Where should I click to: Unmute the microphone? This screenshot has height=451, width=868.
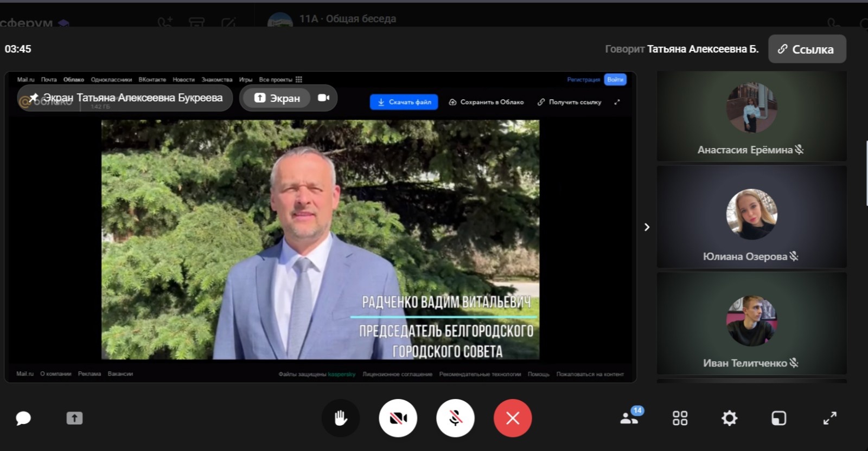(456, 418)
